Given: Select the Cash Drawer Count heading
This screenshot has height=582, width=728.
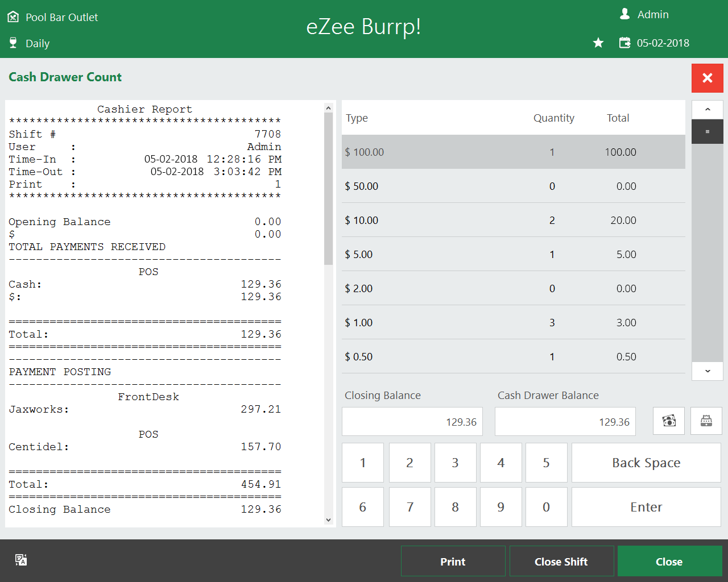Looking at the screenshot, I should pyautogui.click(x=65, y=77).
